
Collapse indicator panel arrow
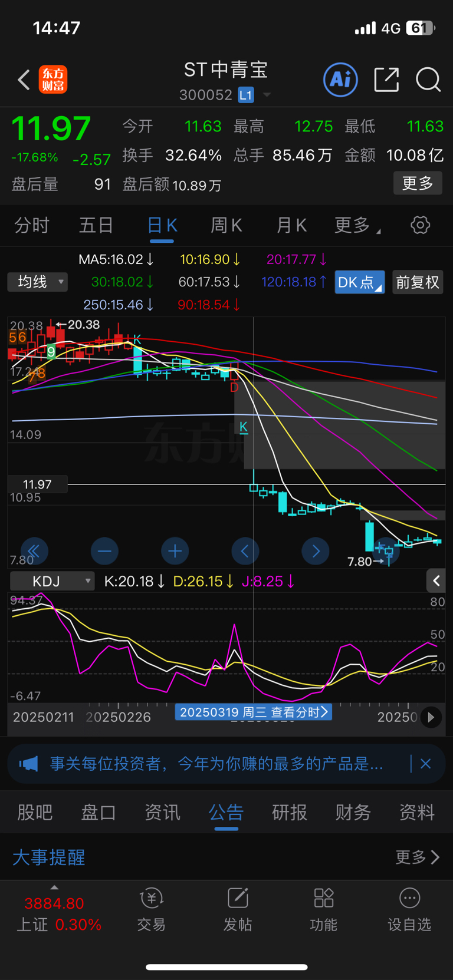[x=436, y=581]
